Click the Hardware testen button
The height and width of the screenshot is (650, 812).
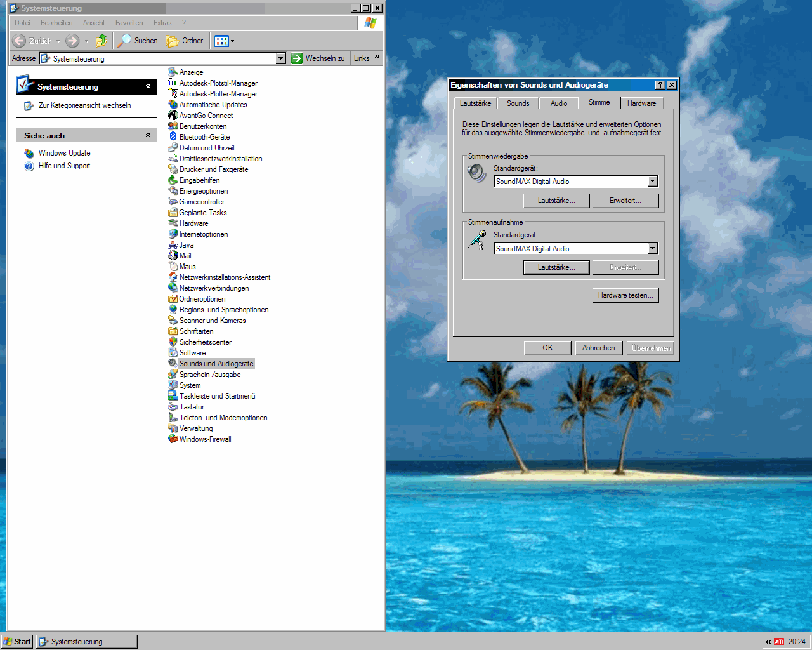625,295
